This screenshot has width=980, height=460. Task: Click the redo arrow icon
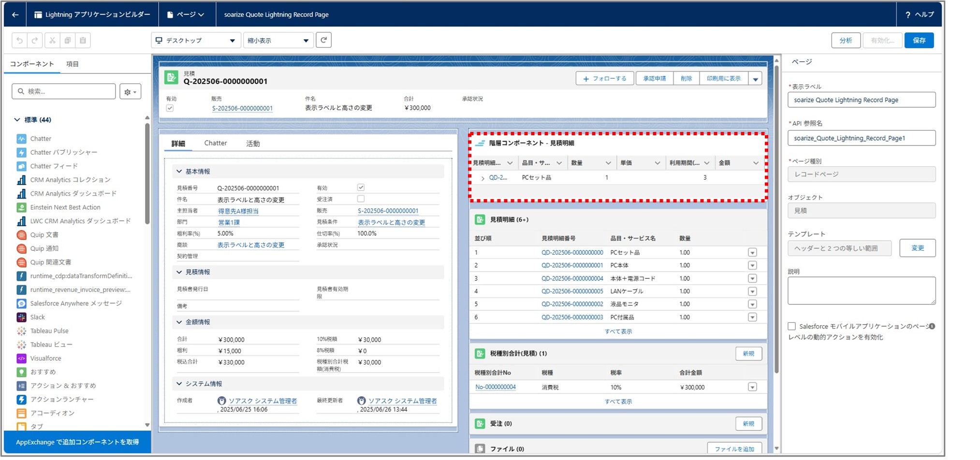[35, 41]
